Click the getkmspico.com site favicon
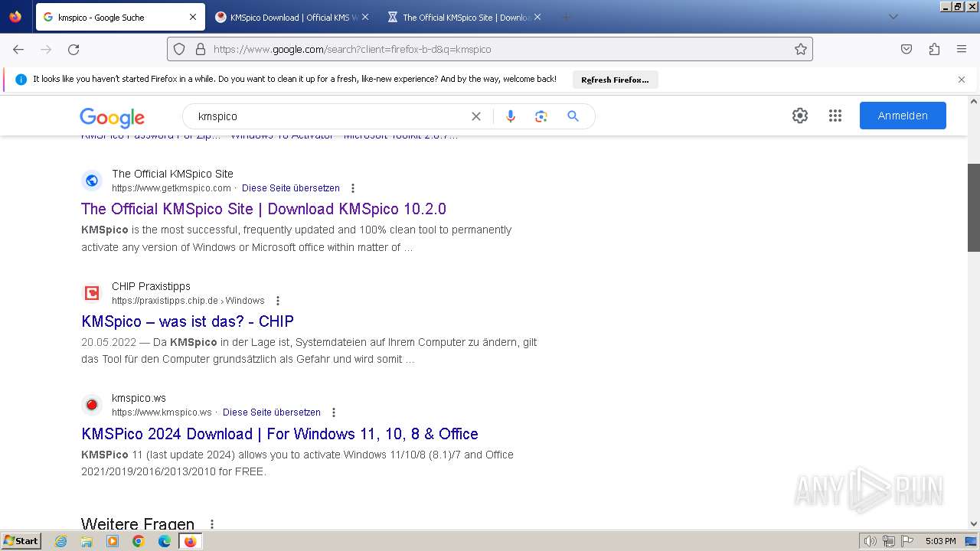 click(92, 181)
